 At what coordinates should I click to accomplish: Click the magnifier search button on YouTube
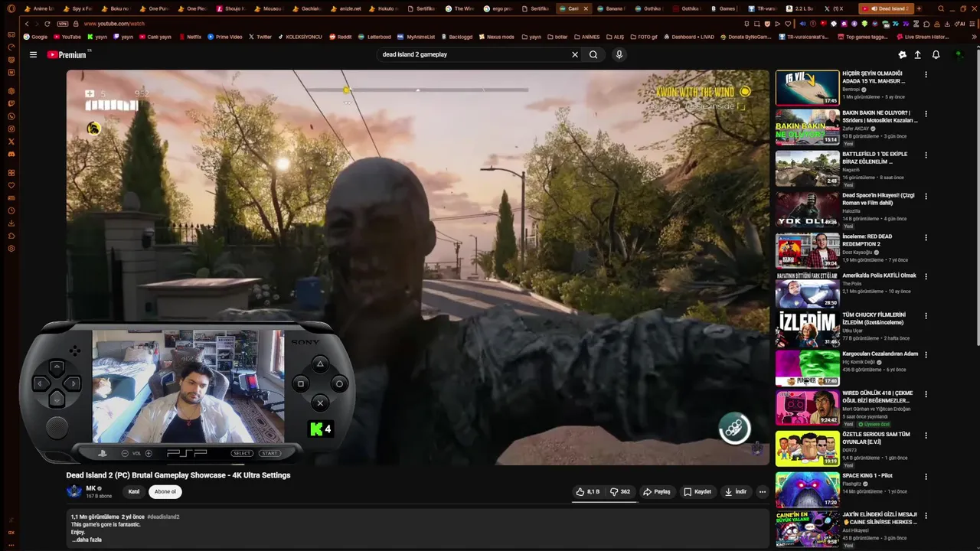pos(593,54)
